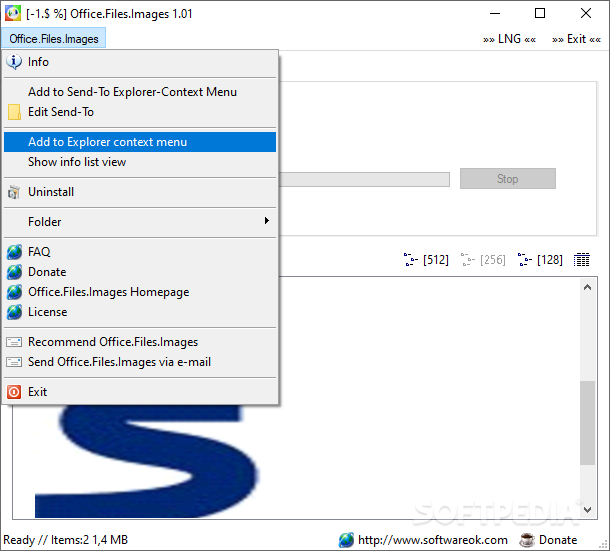
Task: Click the progress bar beside Stop
Action: coord(365,179)
